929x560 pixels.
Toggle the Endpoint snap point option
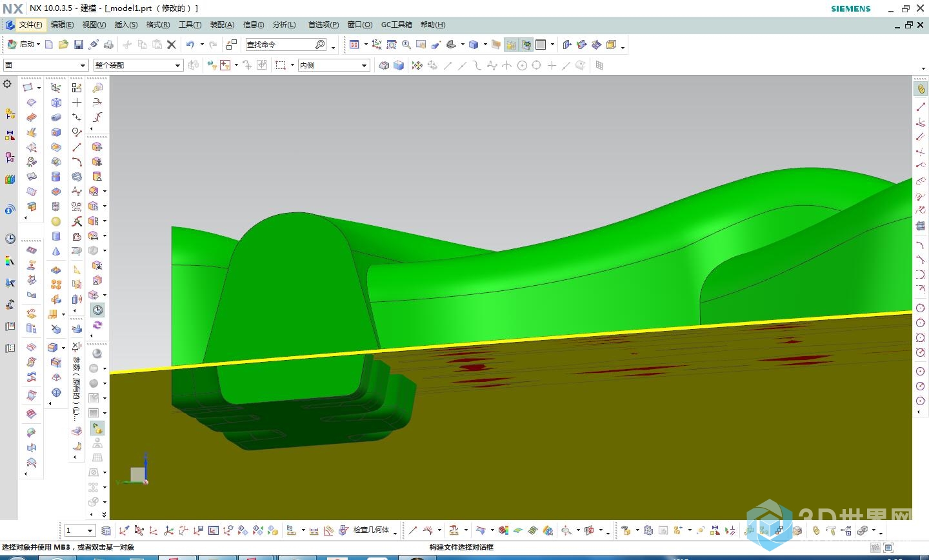pos(448,65)
